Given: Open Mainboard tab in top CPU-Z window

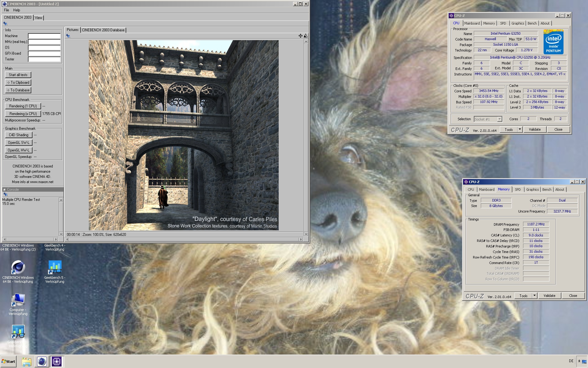Looking at the screenshot, I should (472, 23).
